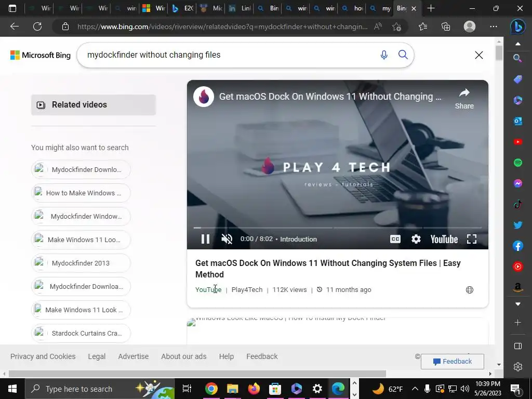Open the Twitter icon in sidebar
Screen dimensions: 532x399
coord(518,225)
